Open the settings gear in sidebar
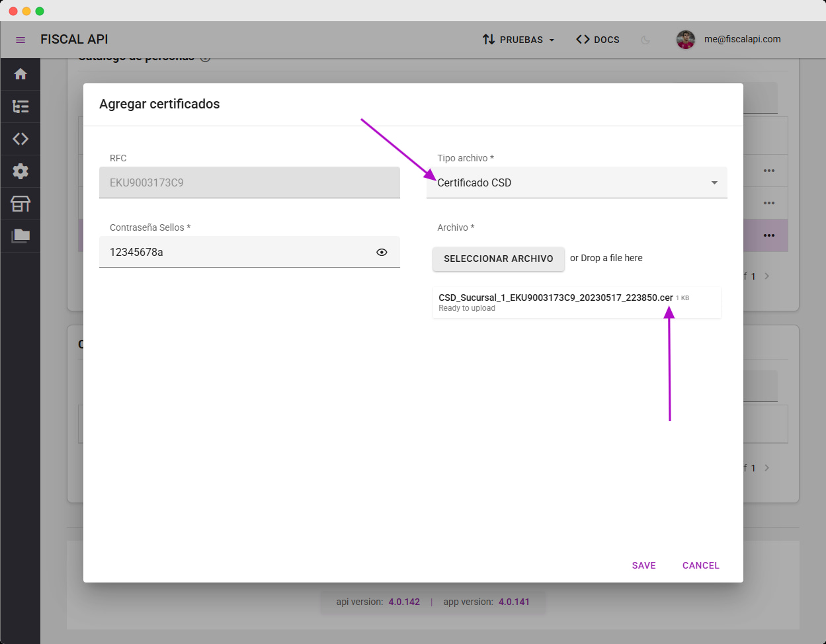The width and height of the screenshot is (826, 644). 21,171
